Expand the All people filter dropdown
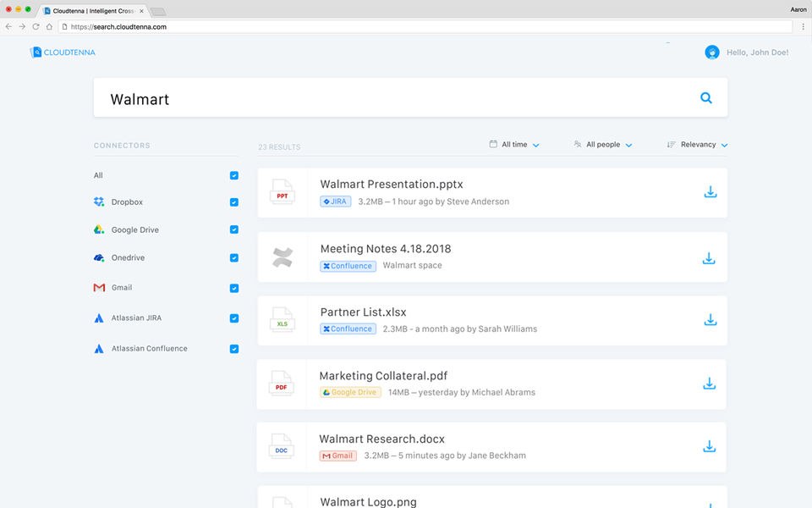This screenshot has width=812, height=508. click(x=603, y=145)
